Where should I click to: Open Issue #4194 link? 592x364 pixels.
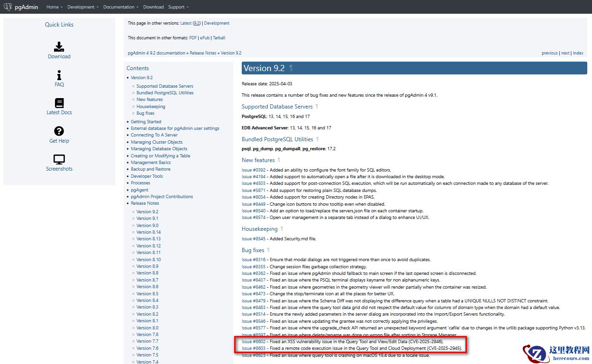click(254, 177)
